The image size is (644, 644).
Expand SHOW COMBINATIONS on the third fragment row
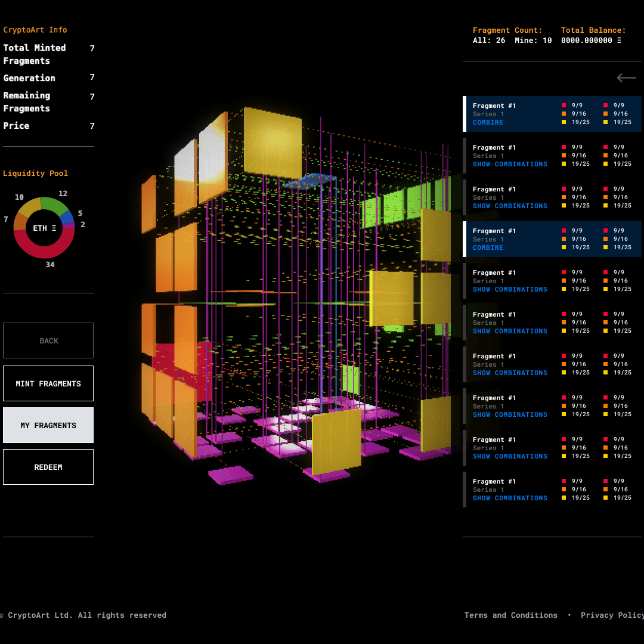click(510, 206)
